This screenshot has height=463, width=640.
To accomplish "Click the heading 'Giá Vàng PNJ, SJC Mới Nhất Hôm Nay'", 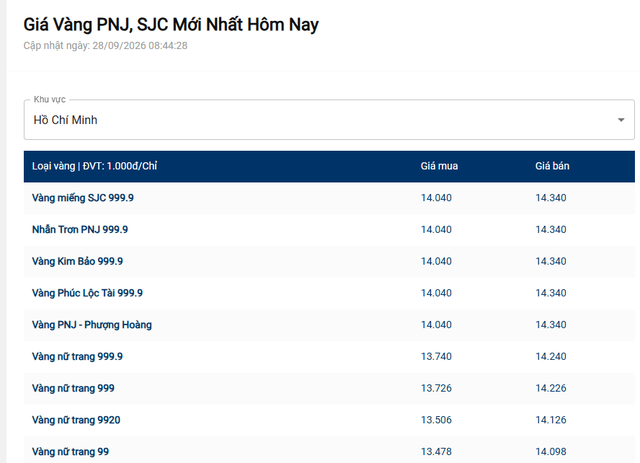I will pyautogui.click(x=171, y=25).
